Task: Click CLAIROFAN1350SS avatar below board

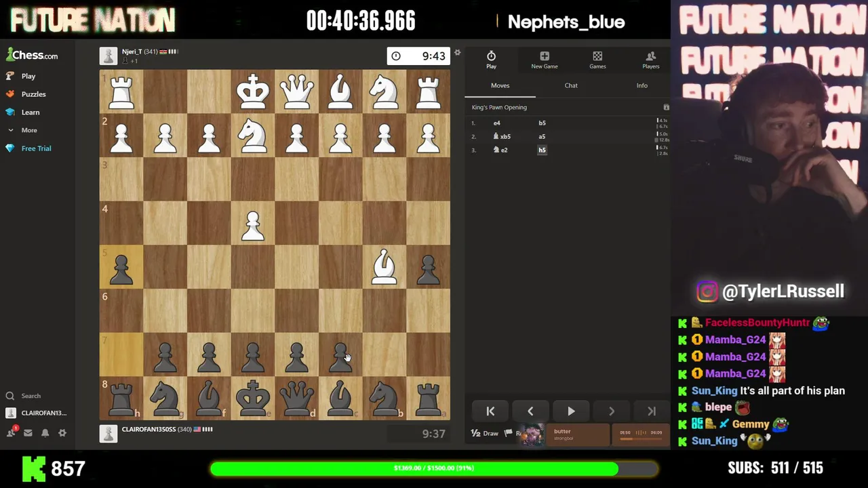Action: pos(108,434)
